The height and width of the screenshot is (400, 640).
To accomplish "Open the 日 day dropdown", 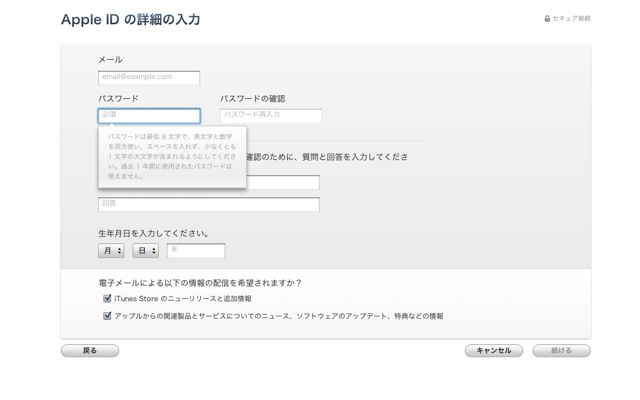I will tap(145, 251).
